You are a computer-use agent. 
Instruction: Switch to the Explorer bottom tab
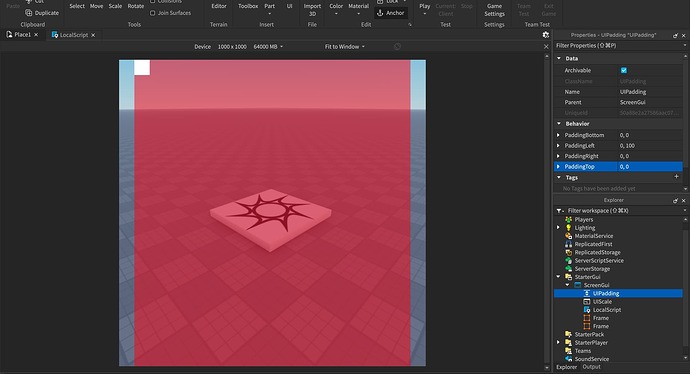pyautogui.click(x=566, y=367)
